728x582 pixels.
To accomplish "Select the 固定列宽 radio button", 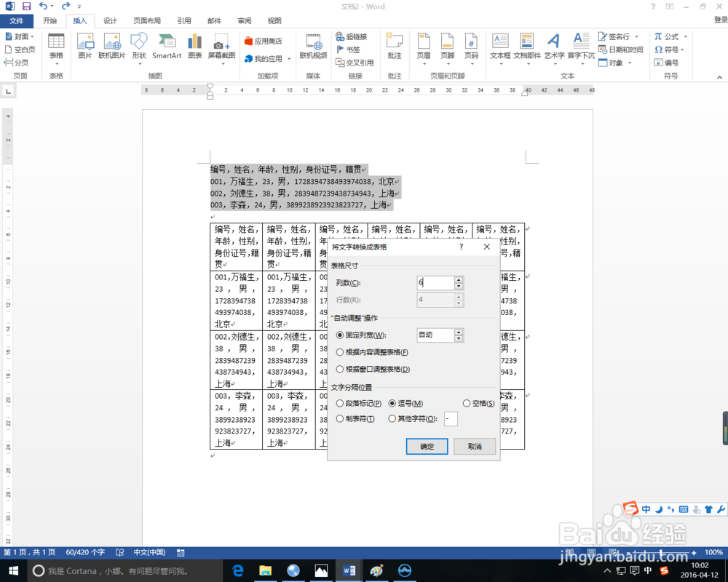I will [x=340, y=335].
